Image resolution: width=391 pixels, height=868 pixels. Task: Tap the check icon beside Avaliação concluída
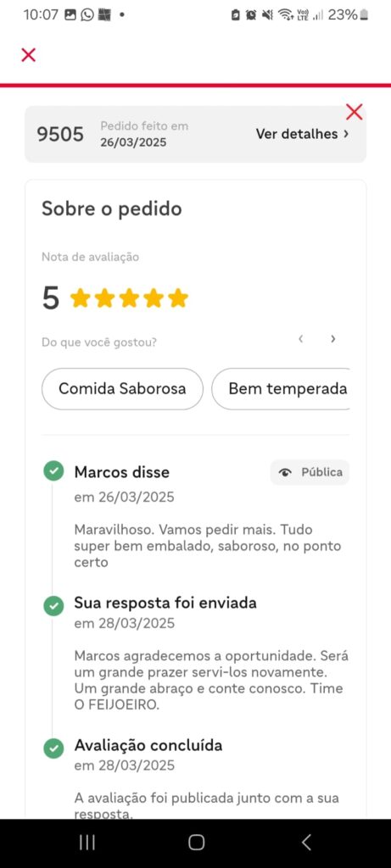[x=53, y=748]
